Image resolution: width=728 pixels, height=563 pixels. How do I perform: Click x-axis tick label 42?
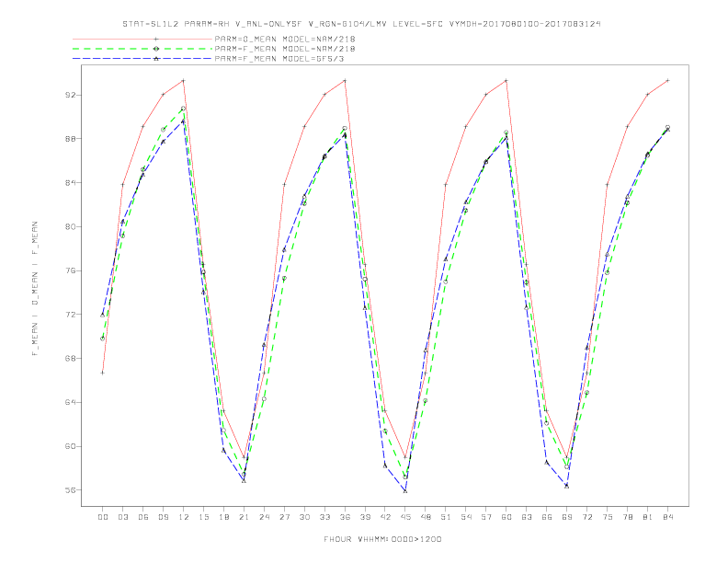click(385, 517)
